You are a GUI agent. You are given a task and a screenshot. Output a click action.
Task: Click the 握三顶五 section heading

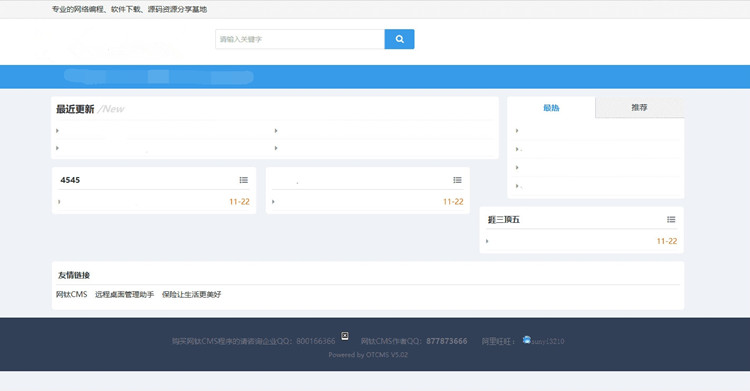(504, 220)
